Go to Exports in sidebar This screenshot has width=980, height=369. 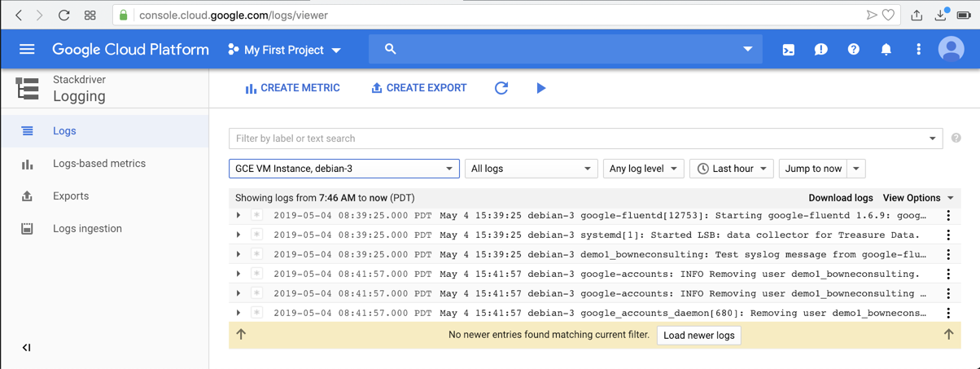point(71,196)
